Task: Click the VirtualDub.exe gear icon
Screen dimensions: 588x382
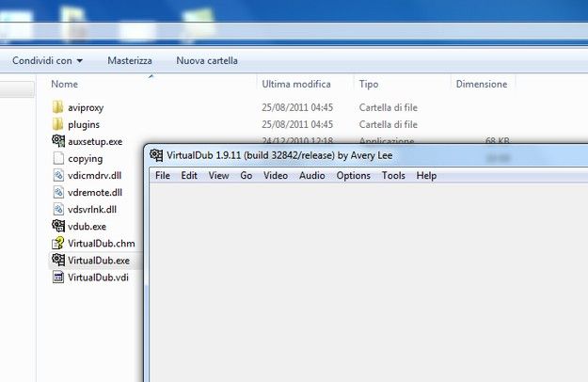Action: click(58, 260)
